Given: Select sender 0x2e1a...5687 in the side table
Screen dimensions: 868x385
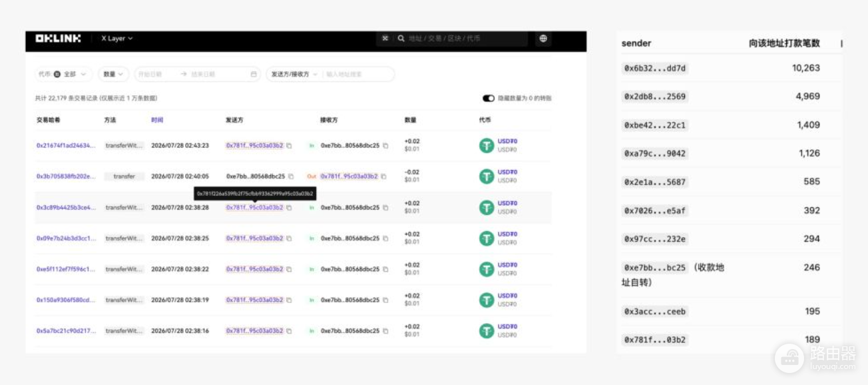Looking at the screenshot, I should click(x=655, y=182).
